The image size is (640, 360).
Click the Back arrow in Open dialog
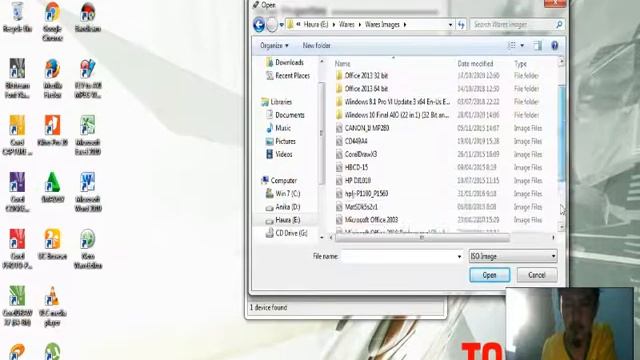(x=259, y=25)
